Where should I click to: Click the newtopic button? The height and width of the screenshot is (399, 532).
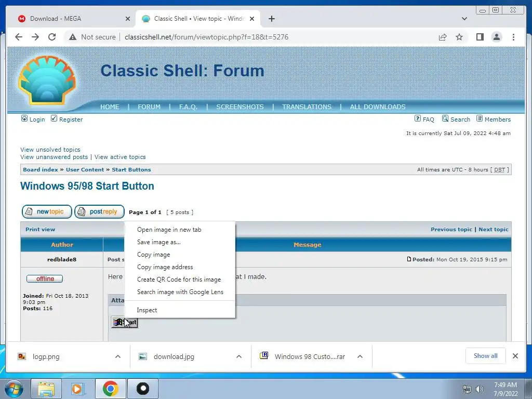pos(47,212)
